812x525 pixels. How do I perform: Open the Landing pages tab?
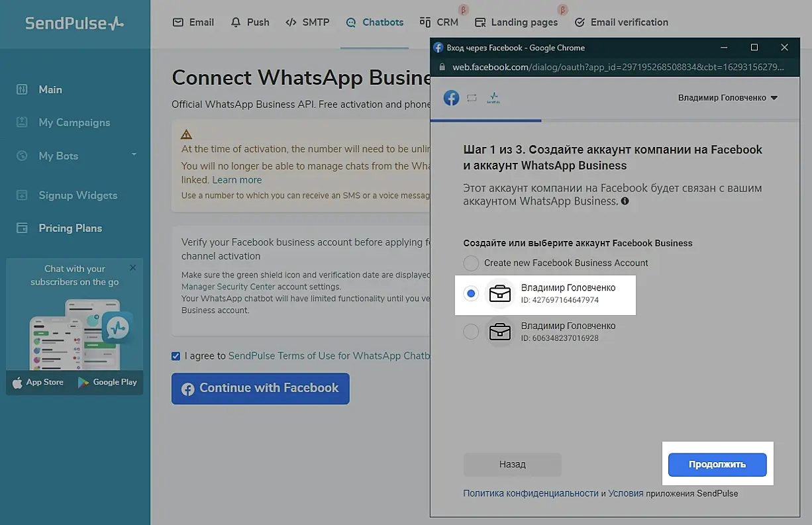tap(516, 22)
